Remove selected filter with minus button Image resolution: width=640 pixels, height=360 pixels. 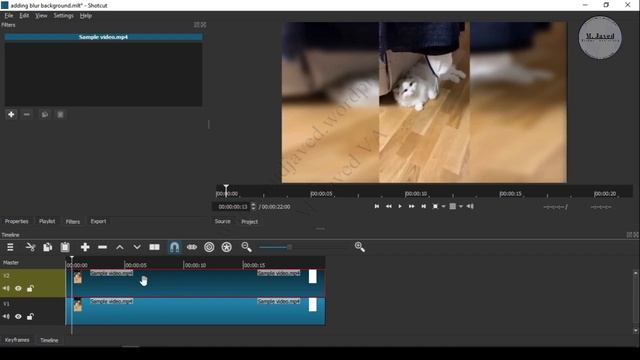(27, 115)
